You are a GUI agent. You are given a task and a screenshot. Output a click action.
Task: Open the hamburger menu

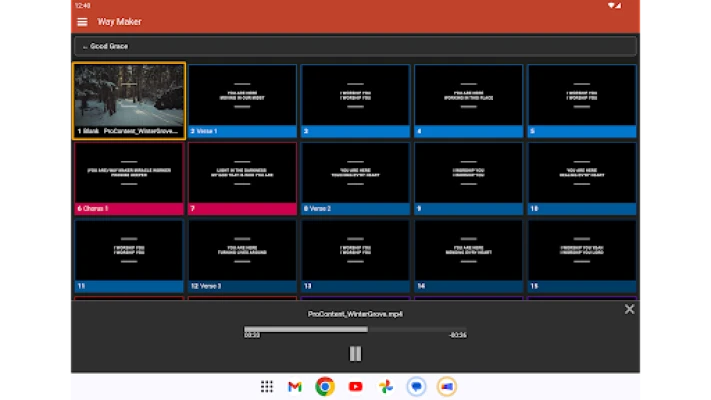82,22
